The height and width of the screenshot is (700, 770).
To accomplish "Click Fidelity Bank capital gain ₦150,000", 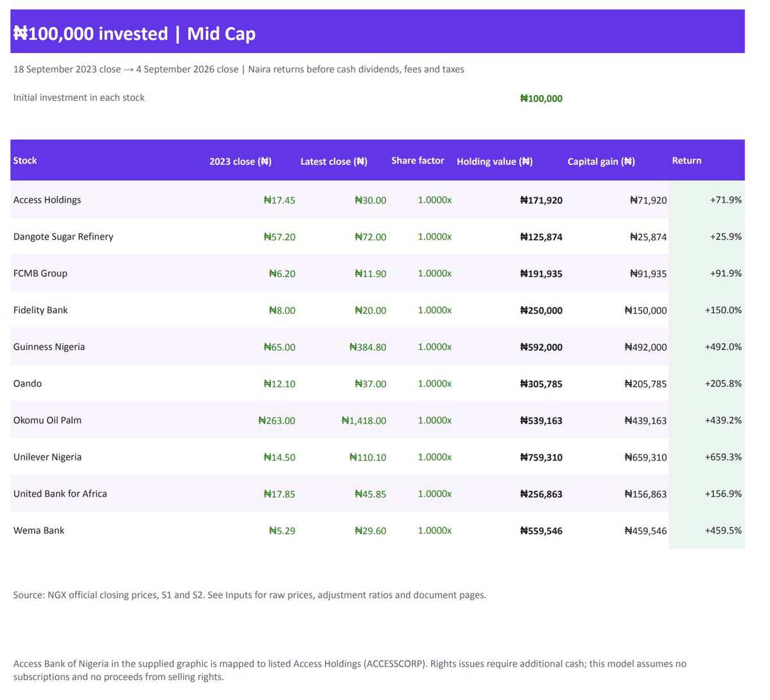I will pos(646,310).
